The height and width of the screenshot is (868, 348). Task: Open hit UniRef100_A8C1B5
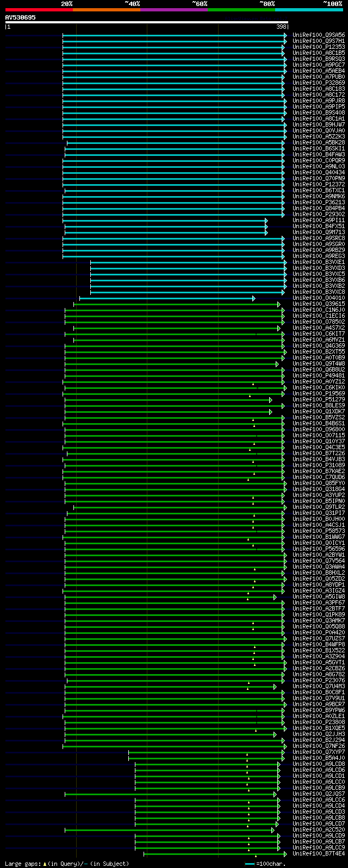[319, 53]
